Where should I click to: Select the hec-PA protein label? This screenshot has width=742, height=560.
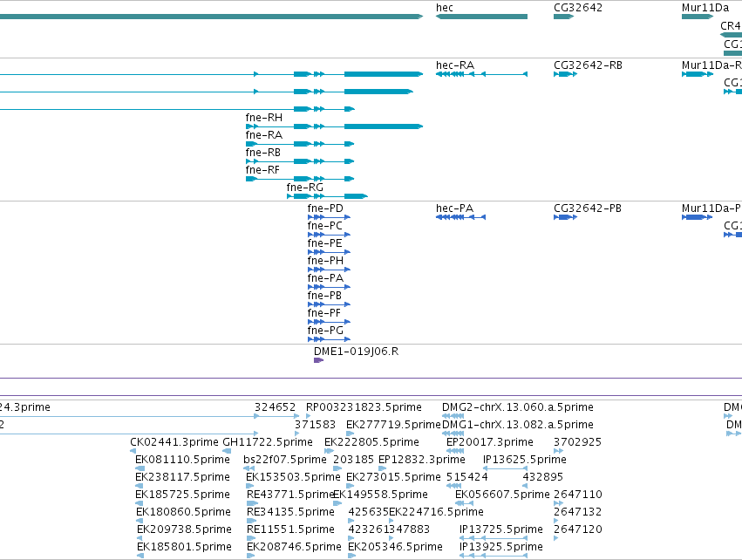click(454, 208)
